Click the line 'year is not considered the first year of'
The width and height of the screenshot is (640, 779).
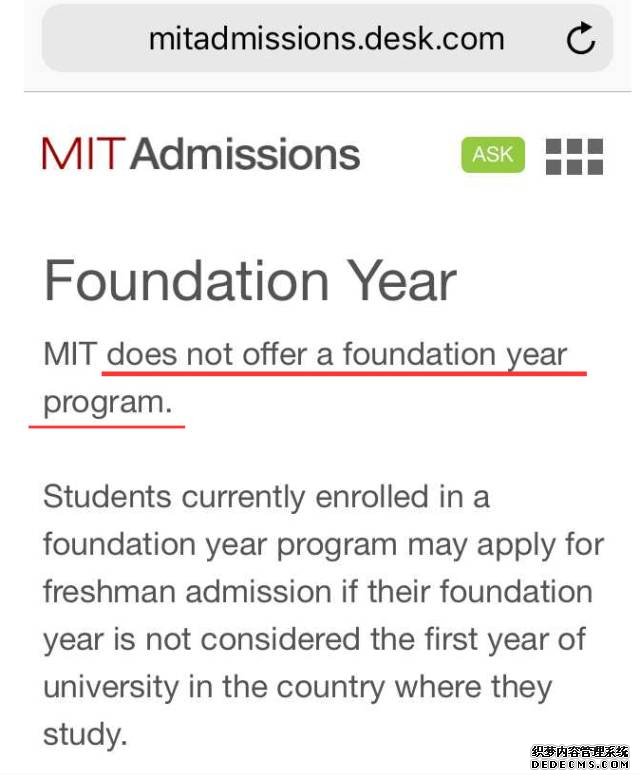pyautogui.click(x=315, y=639)
